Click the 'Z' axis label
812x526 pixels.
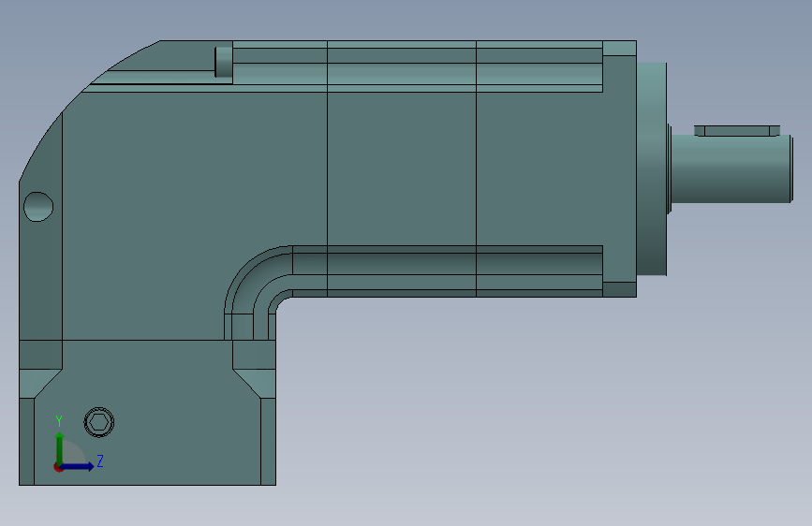coord(100,460)
